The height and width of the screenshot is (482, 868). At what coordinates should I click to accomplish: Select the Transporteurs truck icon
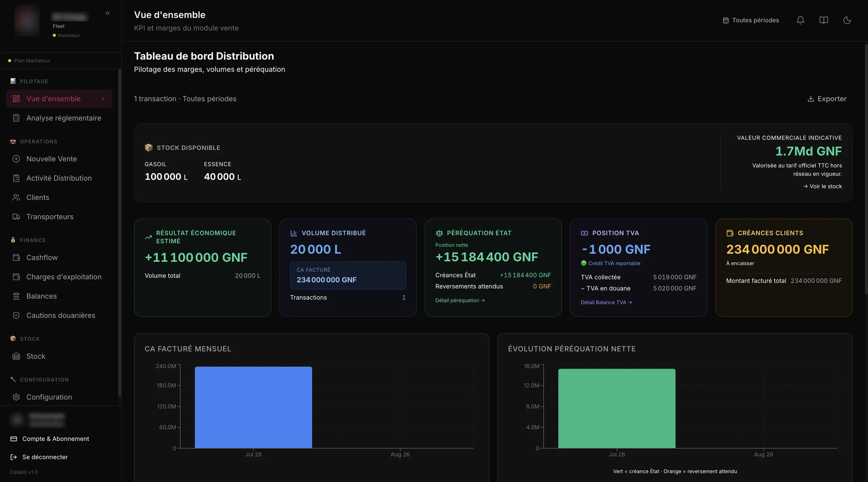16,217
